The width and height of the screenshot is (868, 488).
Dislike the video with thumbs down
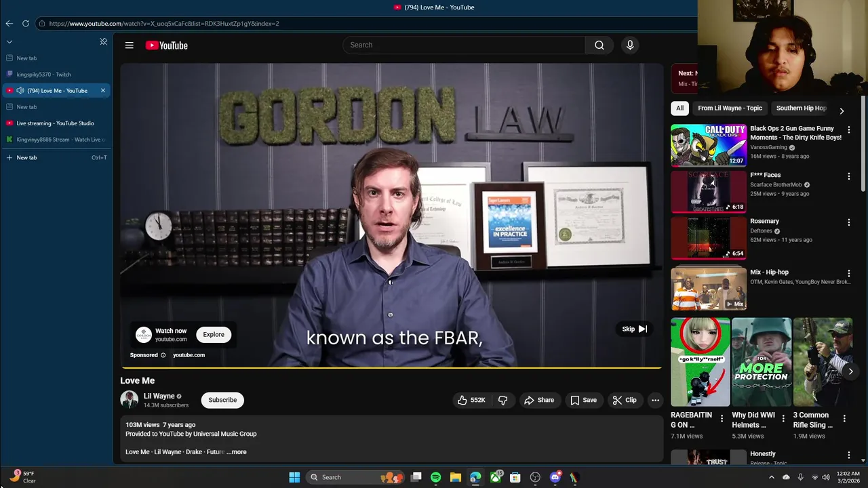[503, 400]
